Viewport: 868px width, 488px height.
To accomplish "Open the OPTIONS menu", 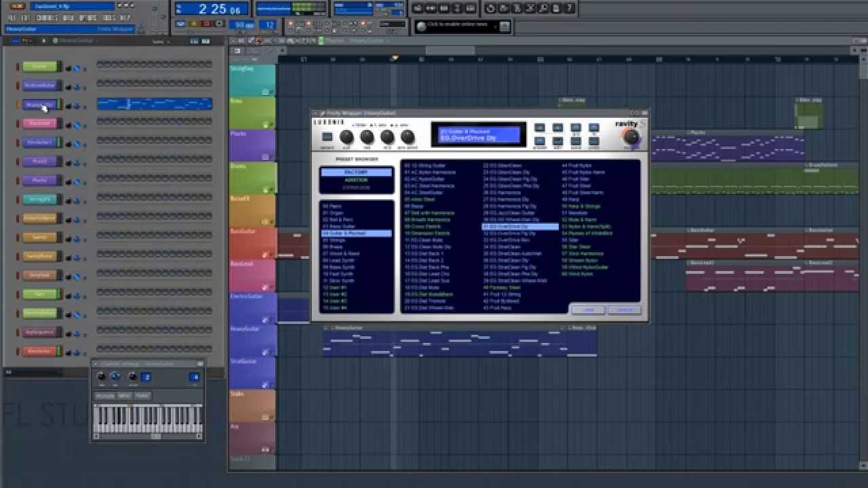I will pos(88,18).
